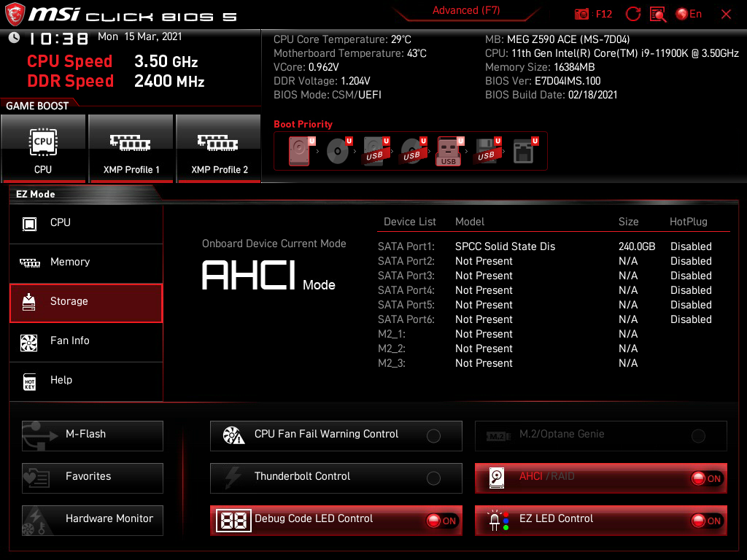Select the network boot device icon
The width and height of the screenshot is (747, 560).
(525, 151)
